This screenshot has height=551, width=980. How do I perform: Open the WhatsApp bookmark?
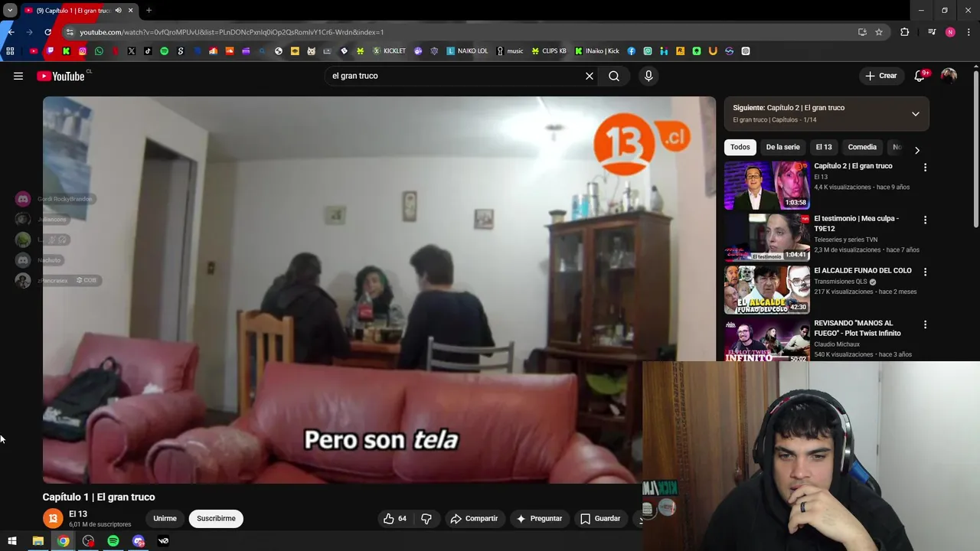click(x=99, y=51)
